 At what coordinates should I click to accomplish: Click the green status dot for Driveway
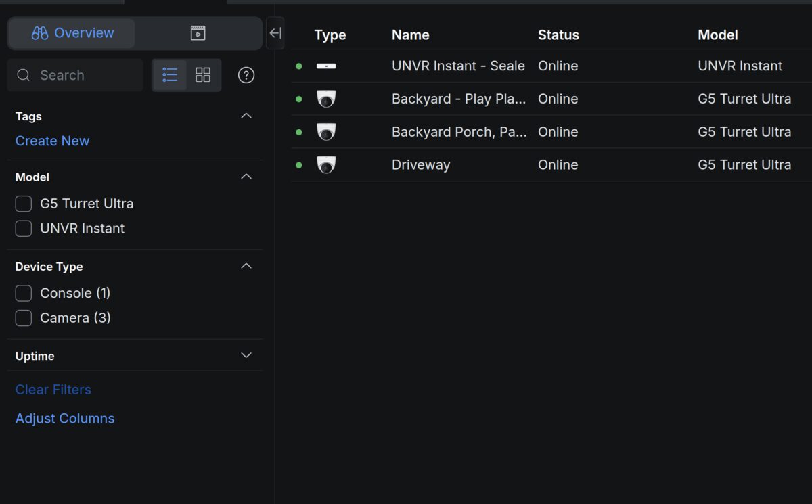click(299, 165)
